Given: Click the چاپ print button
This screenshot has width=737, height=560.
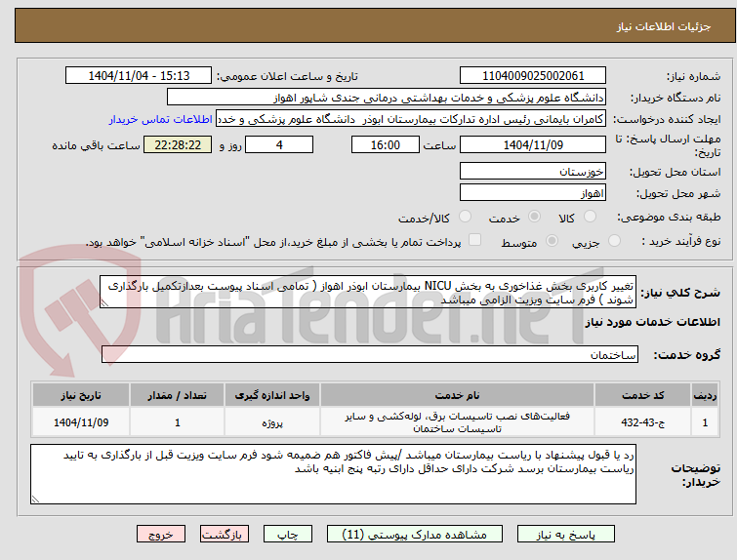Looking at the screenshot, I should click(288, 535).
